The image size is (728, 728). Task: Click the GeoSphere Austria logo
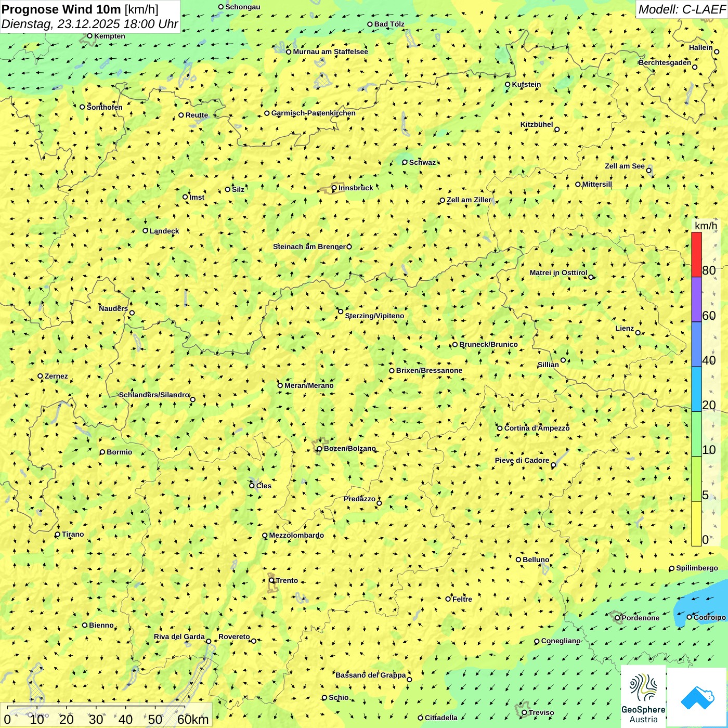click(643, 696)
